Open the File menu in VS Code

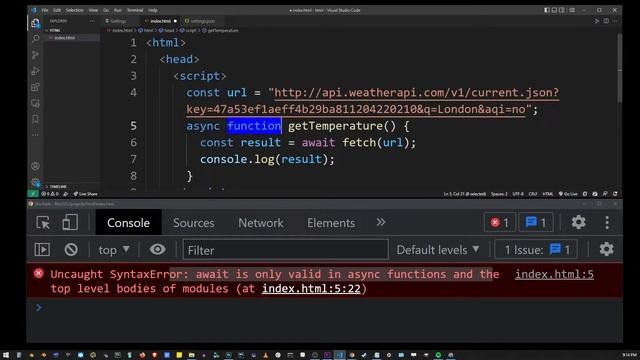coord(45,10)
